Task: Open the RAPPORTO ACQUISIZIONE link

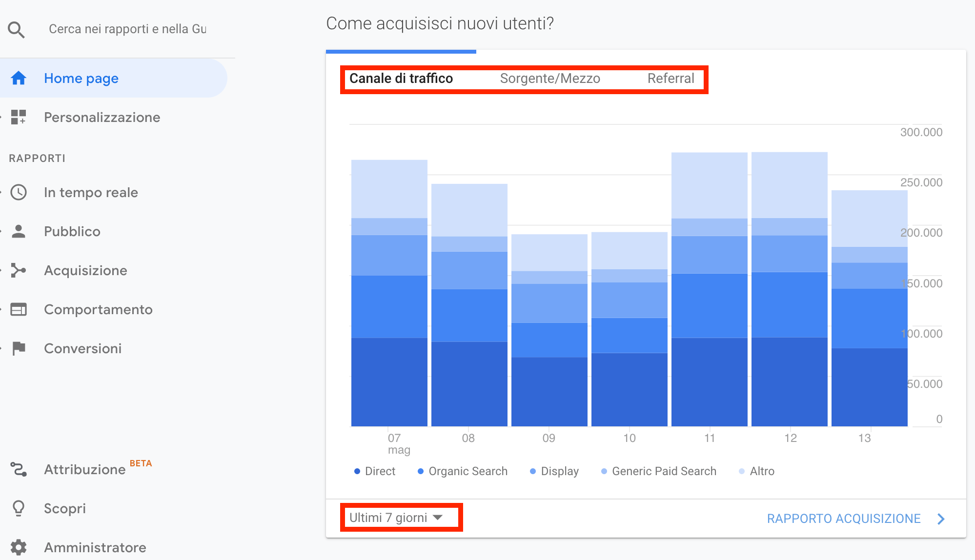Action: coord(843,519)
